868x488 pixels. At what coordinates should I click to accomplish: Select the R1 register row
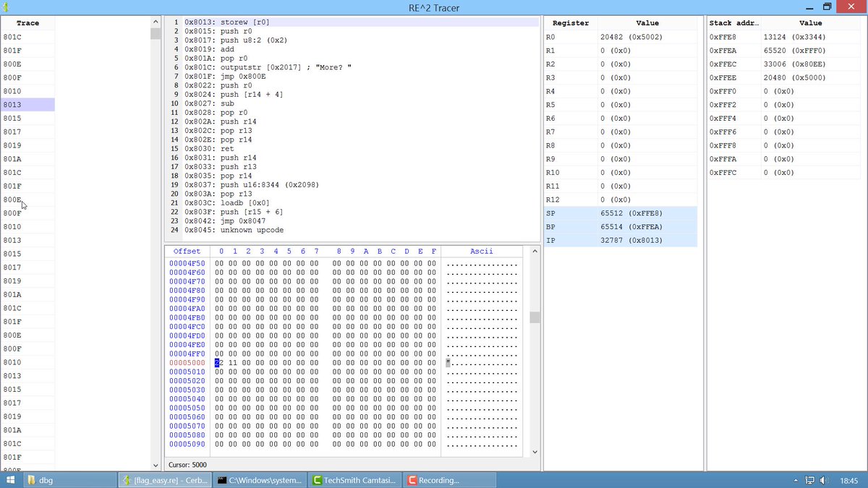pos(620,51)
